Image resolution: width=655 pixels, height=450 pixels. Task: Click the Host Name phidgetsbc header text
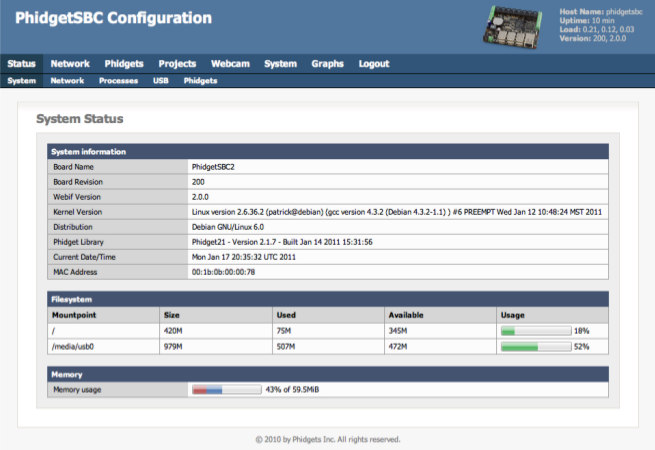coord(601,12)
